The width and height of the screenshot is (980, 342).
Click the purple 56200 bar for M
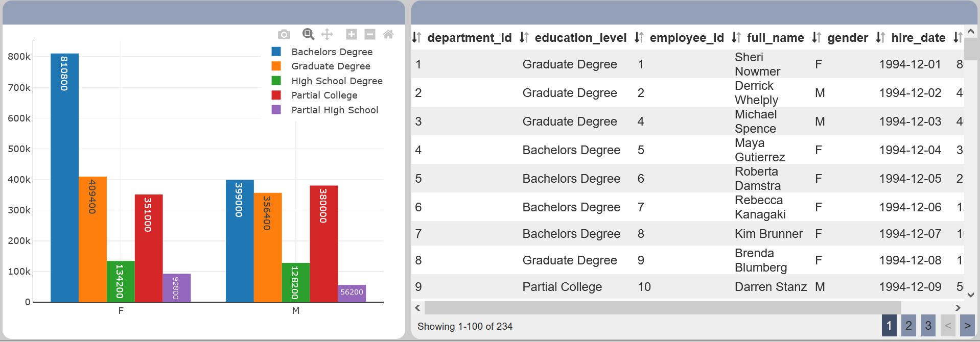[x=352, y=294]
